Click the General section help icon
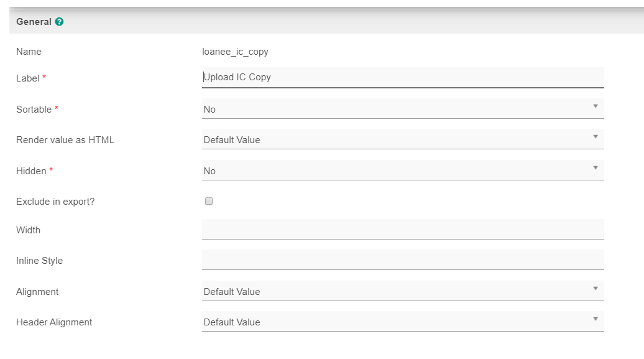This screenshot has height=359, width=644. 60,22
